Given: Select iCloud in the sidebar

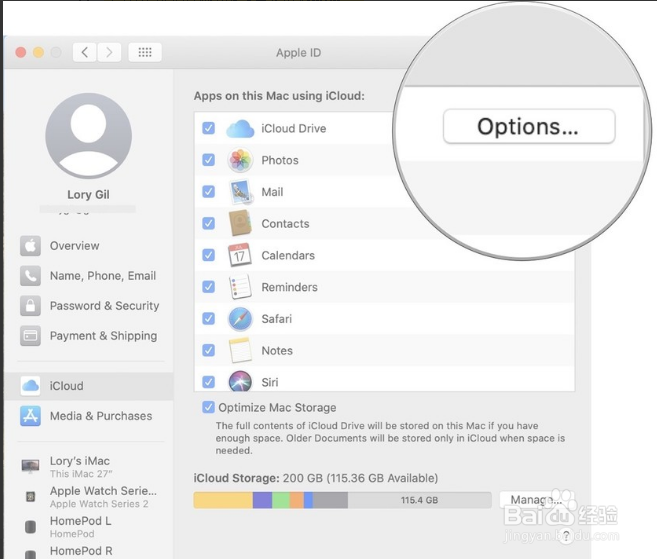Looking at the screenshot, I should pyautogui.click(x=89, y=386).
